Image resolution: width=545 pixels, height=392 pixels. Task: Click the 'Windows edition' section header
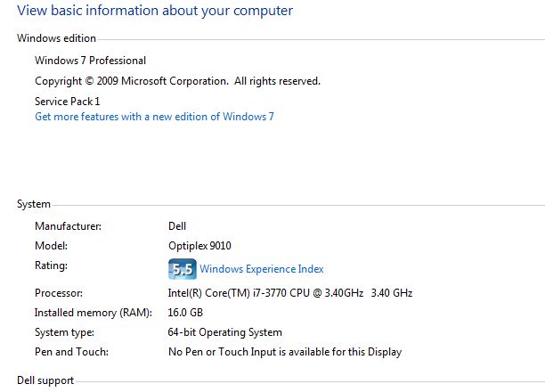(56, 38)
